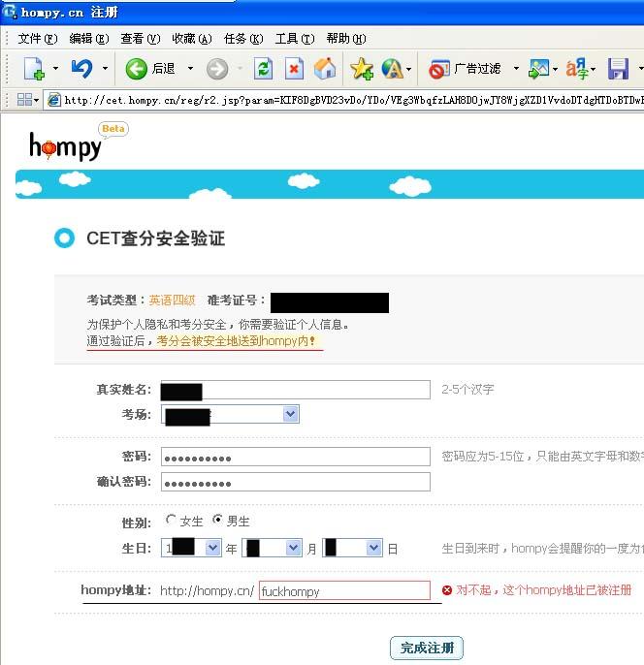Click the IE page icon in address bar
The height and width of the screenshot is (665, 644).
(54, 100)
